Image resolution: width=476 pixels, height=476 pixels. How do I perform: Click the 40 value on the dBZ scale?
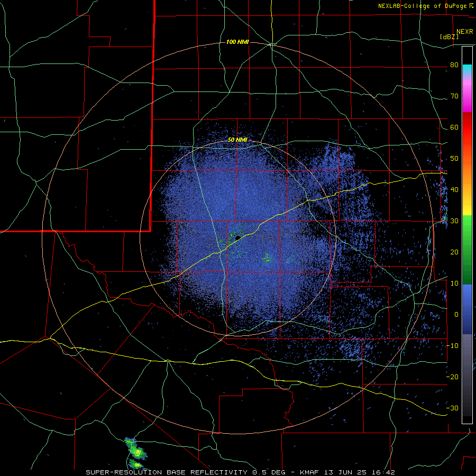[x=454, y=190]
